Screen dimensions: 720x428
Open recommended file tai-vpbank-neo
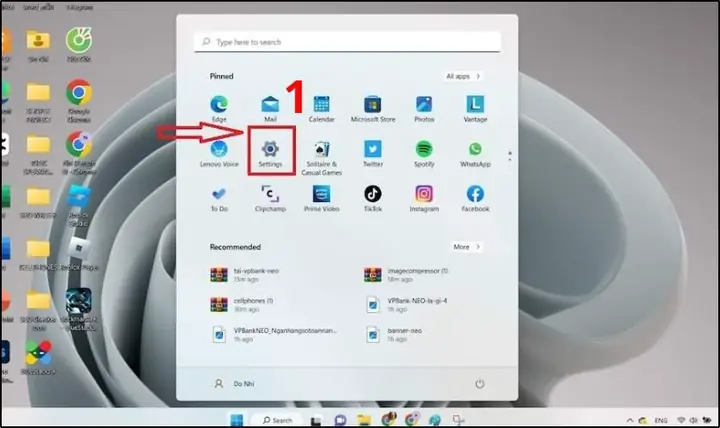pos(246,275)
